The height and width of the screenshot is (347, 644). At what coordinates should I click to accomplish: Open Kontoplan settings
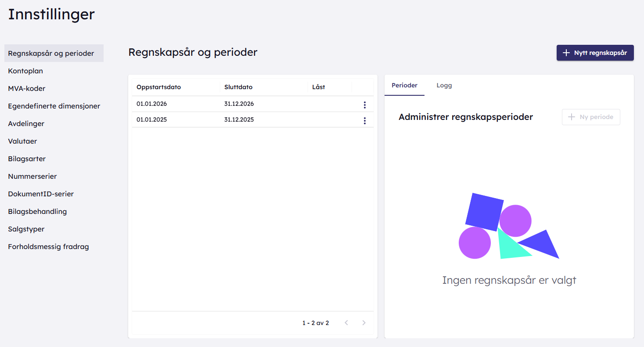coord(25,71)
